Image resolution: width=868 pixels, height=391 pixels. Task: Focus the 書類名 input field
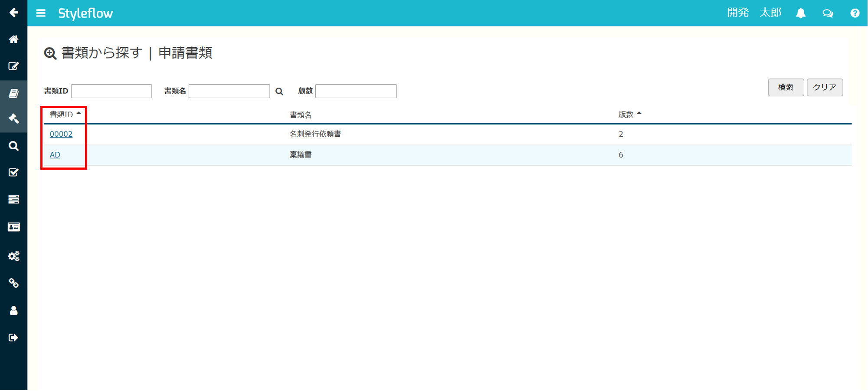coord(229,91)
